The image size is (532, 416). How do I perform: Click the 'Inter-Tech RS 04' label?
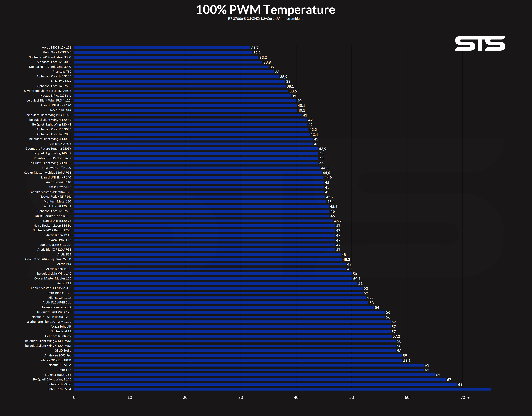point(60,389)
